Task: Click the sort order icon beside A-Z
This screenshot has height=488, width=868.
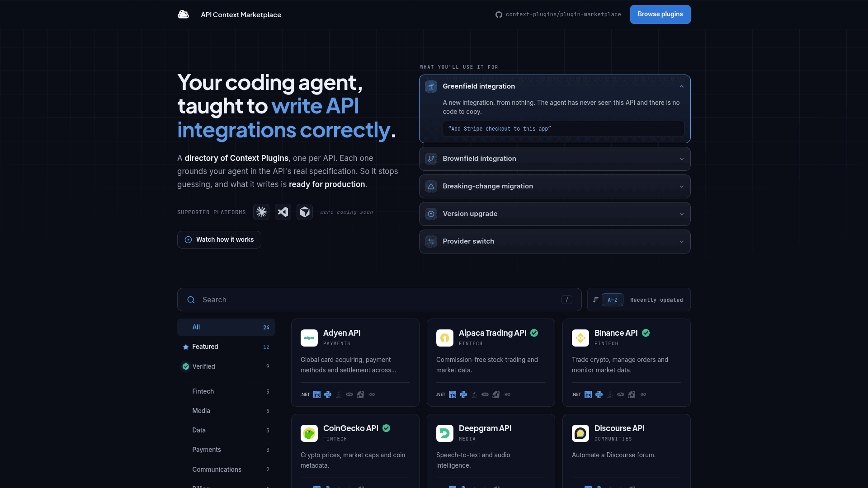Action: [x=595, y=300]
